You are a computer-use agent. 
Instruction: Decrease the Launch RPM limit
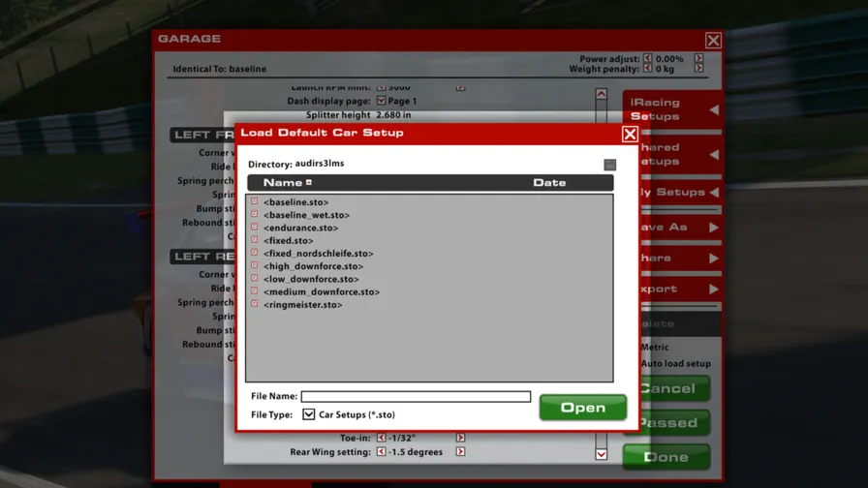381,87
